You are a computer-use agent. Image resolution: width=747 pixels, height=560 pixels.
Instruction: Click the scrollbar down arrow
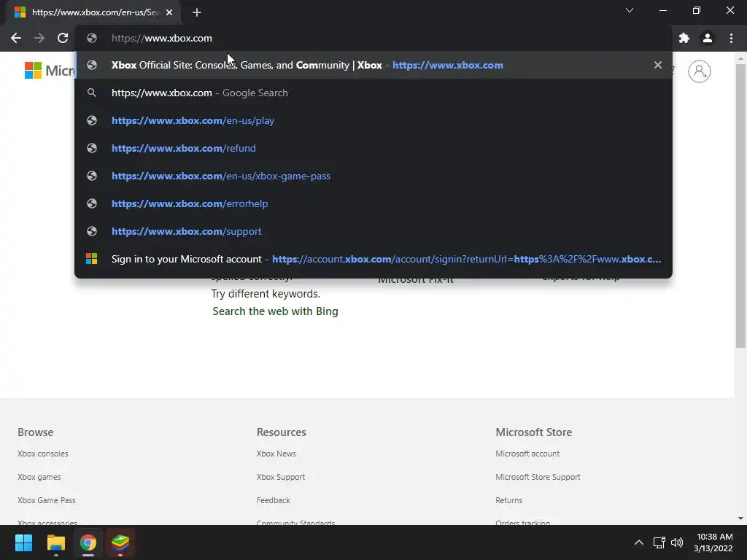(x=740, y=518)
